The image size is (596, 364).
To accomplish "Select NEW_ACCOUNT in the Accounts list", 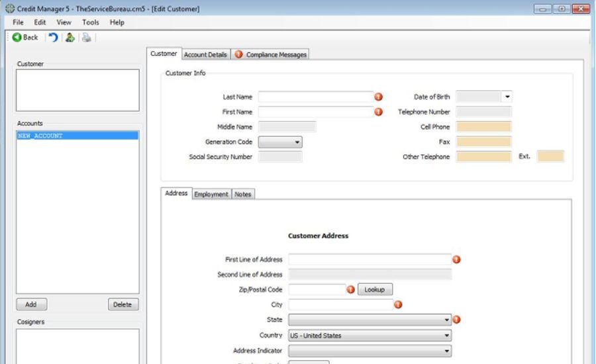I will pos(77,136).
